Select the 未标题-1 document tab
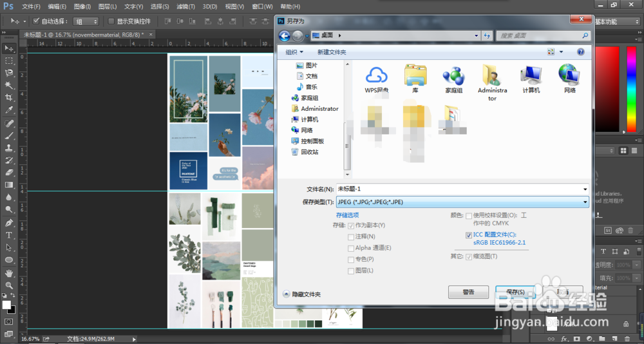 (x=84, y=35)
